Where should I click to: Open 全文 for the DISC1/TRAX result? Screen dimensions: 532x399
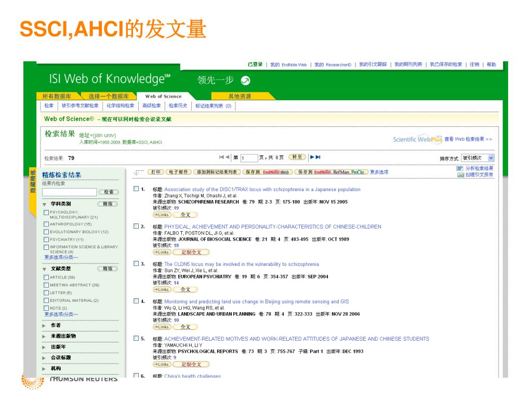(185, 215)
